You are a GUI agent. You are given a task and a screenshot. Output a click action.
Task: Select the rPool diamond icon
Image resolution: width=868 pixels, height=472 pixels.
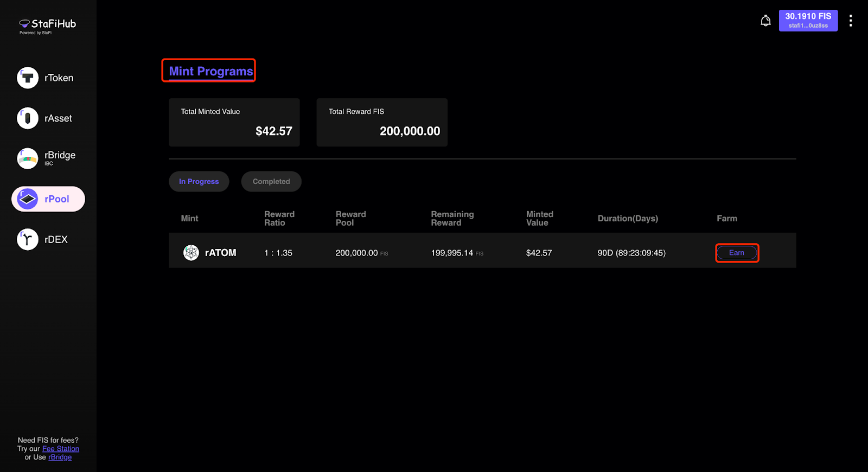[x=28, y=199]
